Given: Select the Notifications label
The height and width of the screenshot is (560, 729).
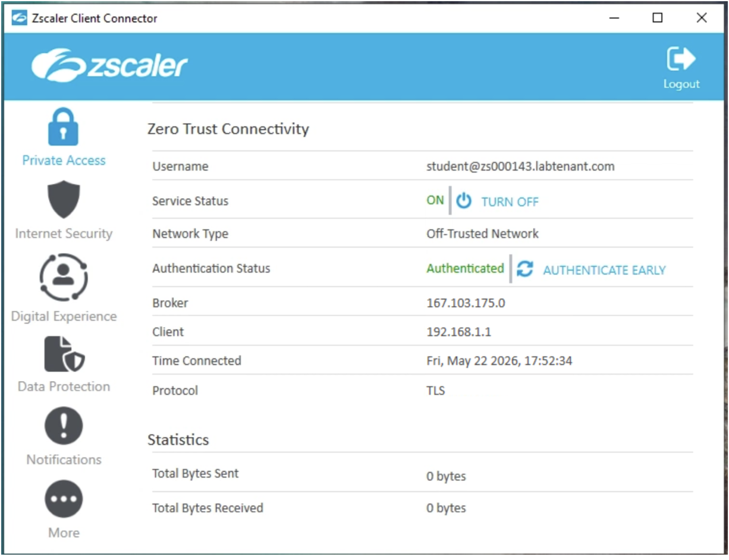Looking at the screenshot, I should (x=64, y=460).
